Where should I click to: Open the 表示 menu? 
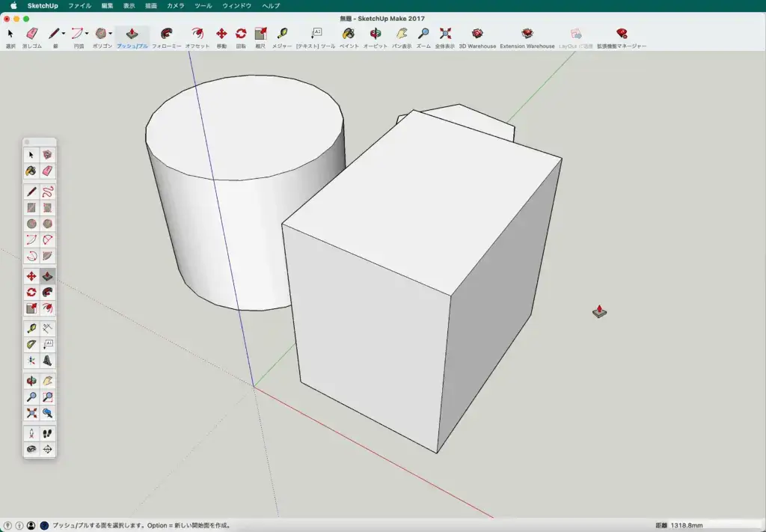pyautogui.click(x=129, y=6)
